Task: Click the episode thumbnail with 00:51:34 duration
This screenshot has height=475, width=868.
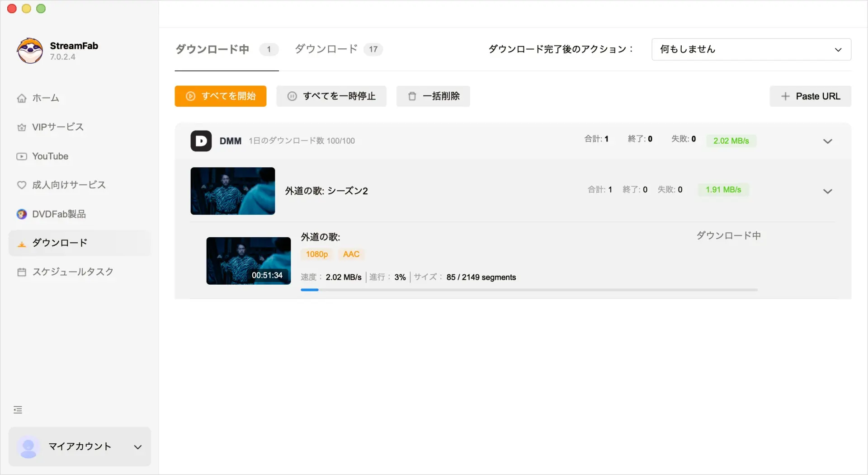Action: point(249,261)
